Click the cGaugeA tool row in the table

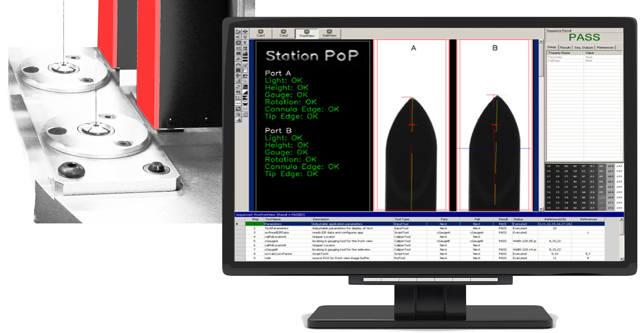point(271,241)
